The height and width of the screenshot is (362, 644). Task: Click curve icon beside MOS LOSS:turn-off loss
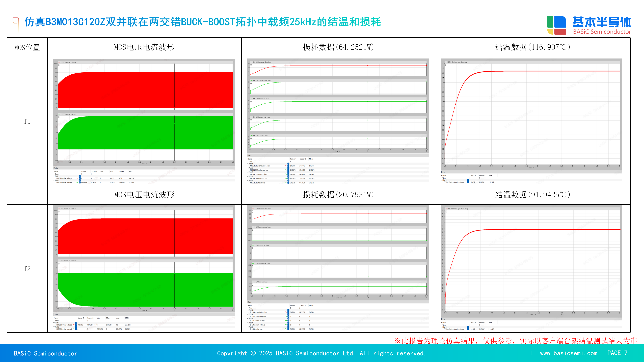(286, 178)
